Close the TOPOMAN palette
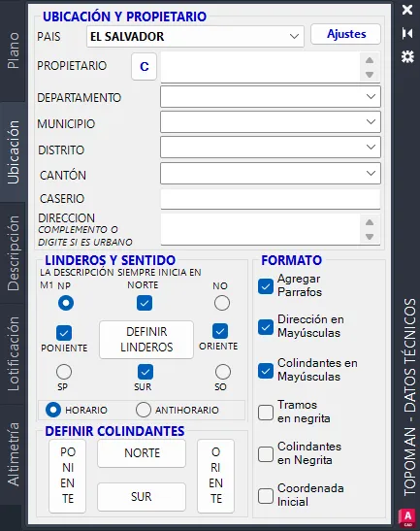Viewport: 420px width, 531px height. pos(407,10)
